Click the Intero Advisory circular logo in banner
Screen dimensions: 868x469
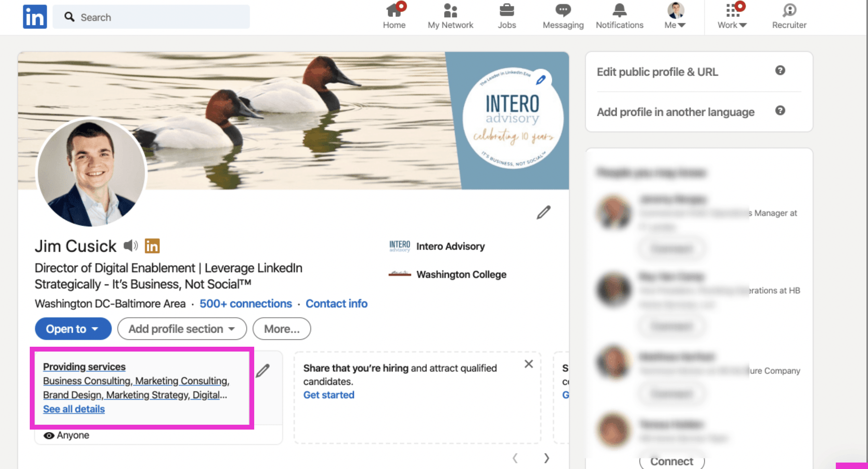[512, 118]
